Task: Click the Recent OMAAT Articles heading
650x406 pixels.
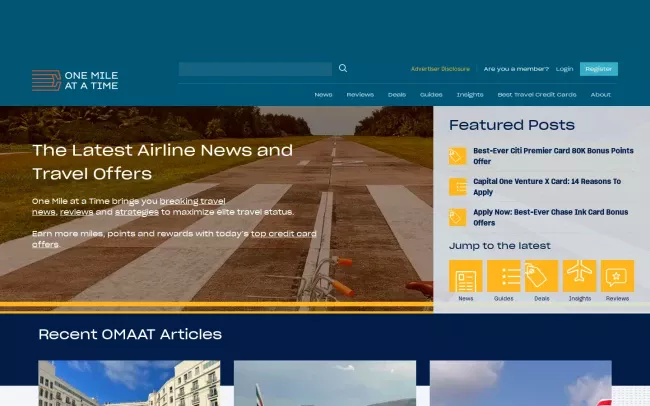Action: [130, 334]
